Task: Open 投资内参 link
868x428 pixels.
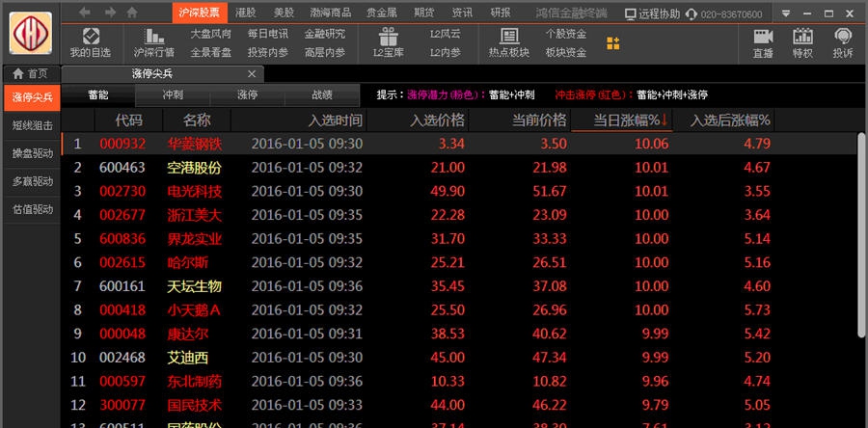Action: tap(268, 52)
